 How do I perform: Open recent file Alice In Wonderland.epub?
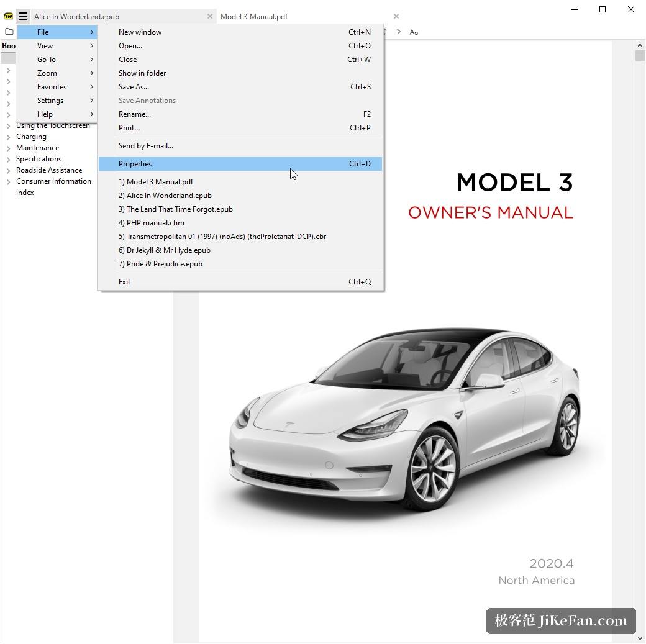[x=240, y=195]
